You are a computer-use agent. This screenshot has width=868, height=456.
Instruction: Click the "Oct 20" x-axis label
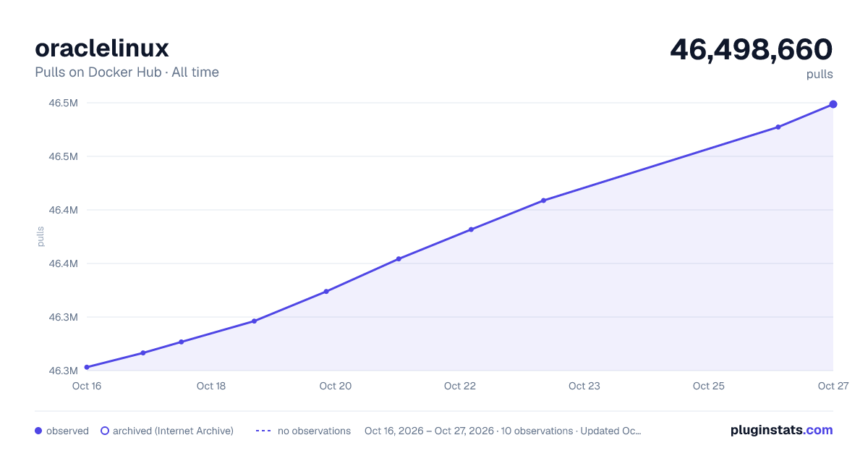336,386
